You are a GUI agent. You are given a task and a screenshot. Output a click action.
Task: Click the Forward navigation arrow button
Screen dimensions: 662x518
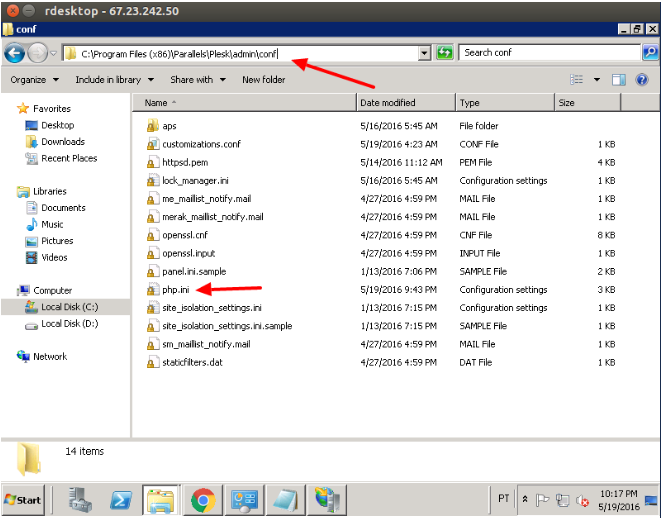tap(37, 54)
